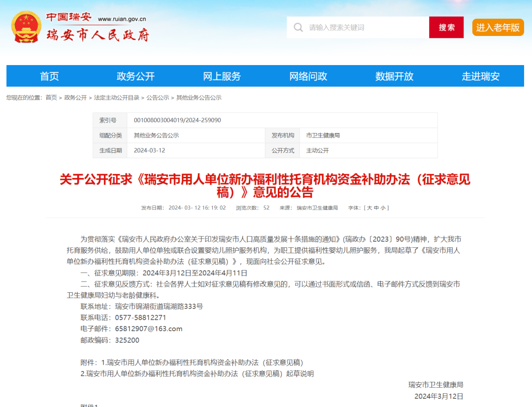
Task: Click the magnifying glass search icon
Action: [x=299, y=27]
